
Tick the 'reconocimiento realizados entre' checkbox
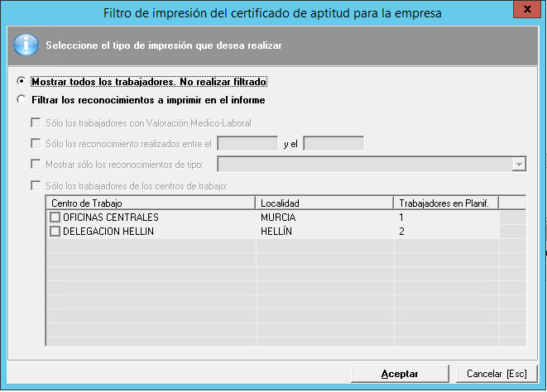click(x=36, y=143)
